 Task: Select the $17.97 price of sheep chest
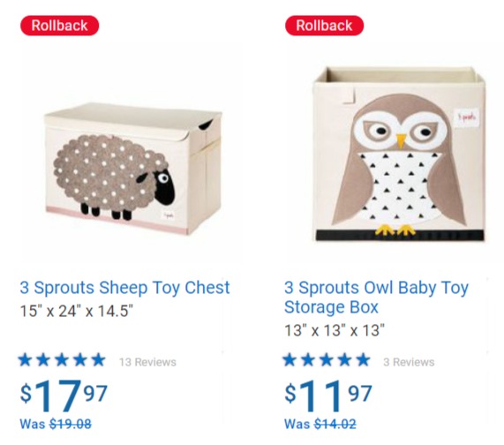tap(64, 396)
